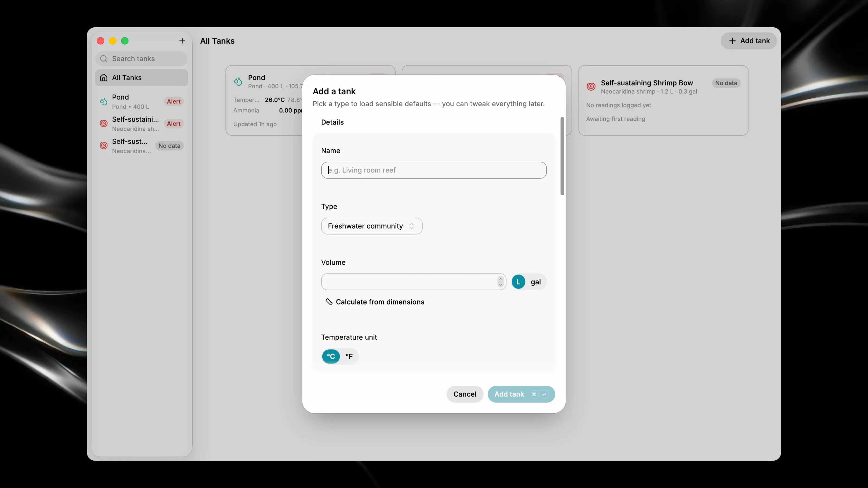Select liters (L) as the volume unit
This screenshot has height=488, width=868.
518,282
